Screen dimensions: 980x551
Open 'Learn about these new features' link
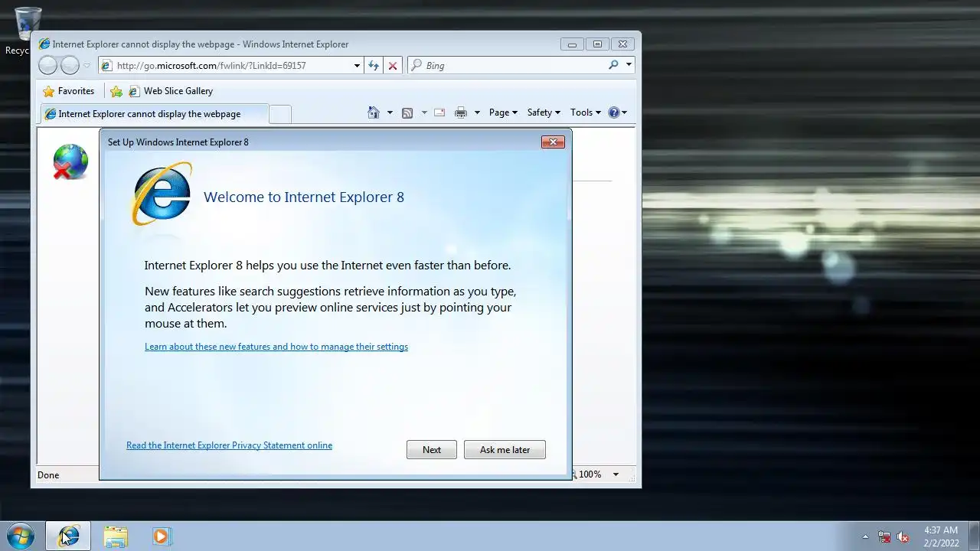click(276, 347)
